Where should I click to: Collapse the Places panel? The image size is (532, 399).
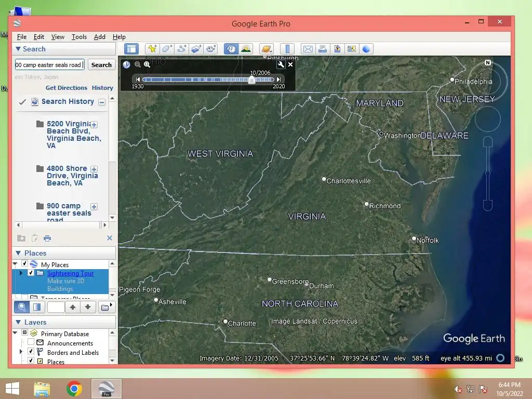pos(18,253)
